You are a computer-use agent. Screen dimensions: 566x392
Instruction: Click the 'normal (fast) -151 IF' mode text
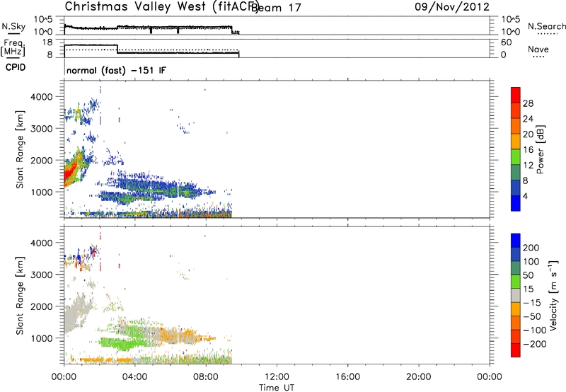(116, 70)
